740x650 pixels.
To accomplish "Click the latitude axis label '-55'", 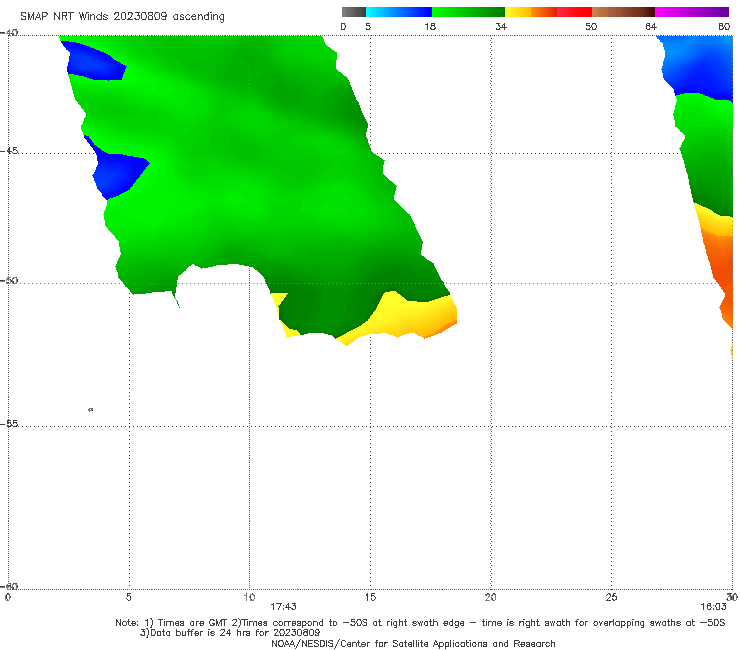I will pyautogui.click(x=9, y=423).
